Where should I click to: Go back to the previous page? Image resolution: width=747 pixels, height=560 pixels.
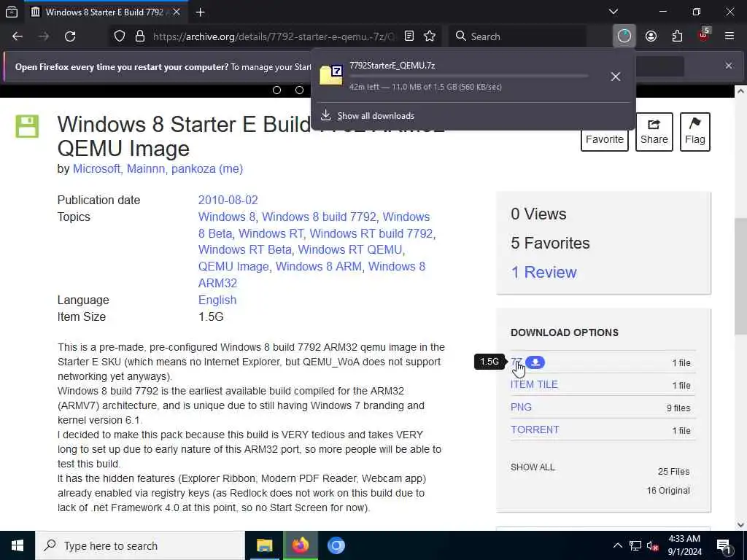18,36
